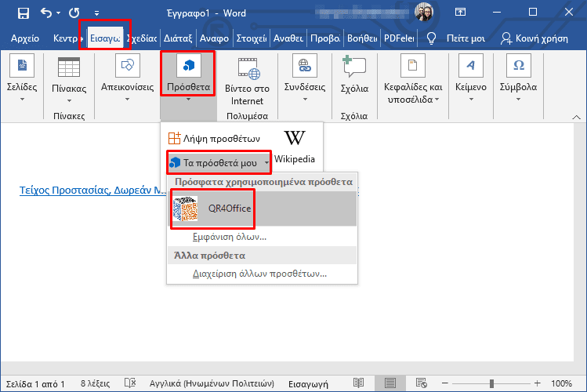Viewport: 587px width, 392px height.
Task: Open the Αναφορές tab
Action: [x=214, y=38]
